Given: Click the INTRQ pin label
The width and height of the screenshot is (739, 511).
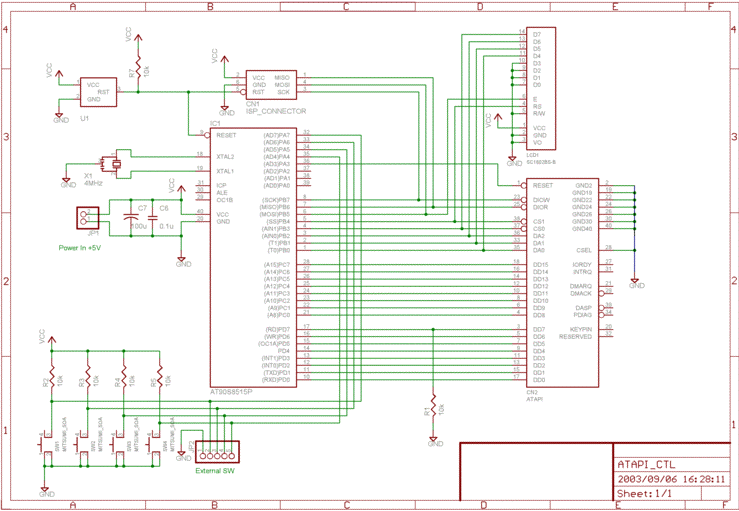Looking at the screenshot, I should pyautogui.click(x=582, y=272).
